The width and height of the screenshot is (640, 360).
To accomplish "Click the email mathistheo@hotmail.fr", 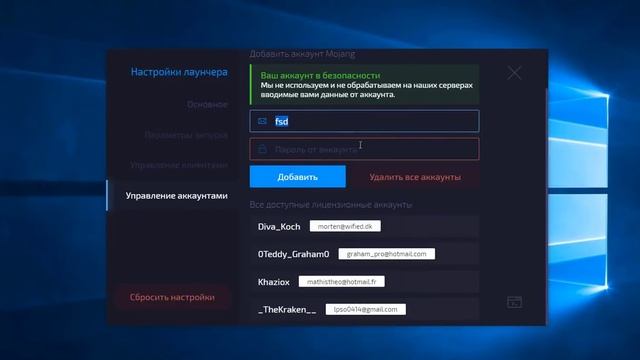I will point(342,282).
